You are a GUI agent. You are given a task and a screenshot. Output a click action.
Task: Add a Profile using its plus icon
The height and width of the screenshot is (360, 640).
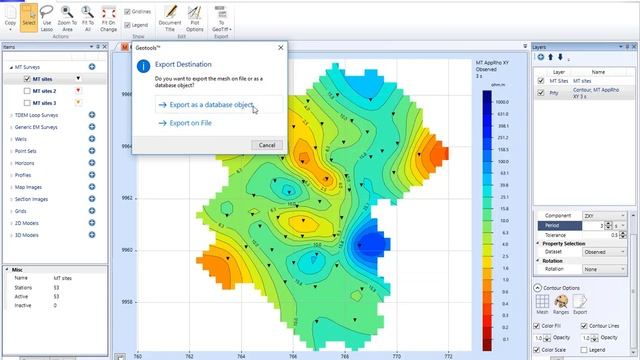(92, 175)
